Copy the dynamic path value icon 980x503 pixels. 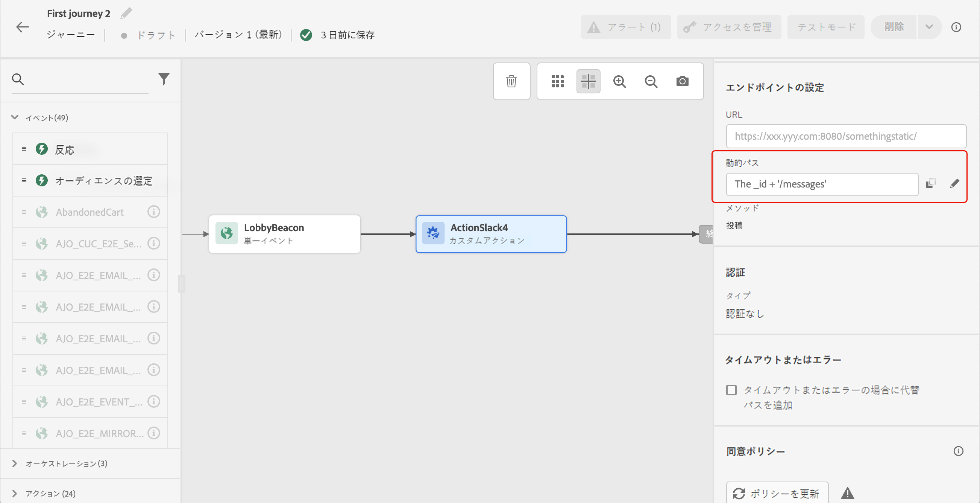(930, 183)
